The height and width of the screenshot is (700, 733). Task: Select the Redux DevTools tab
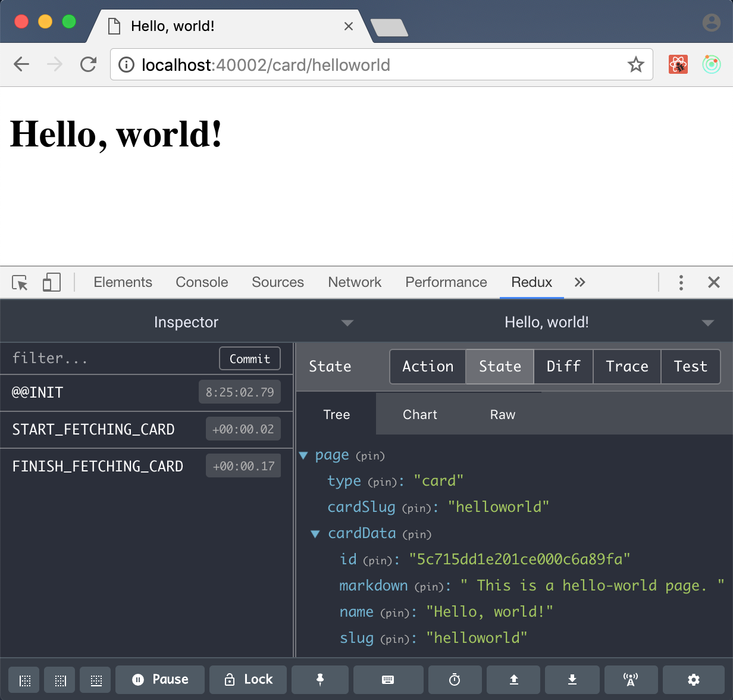pyautogui.click(x=532, y=282)
